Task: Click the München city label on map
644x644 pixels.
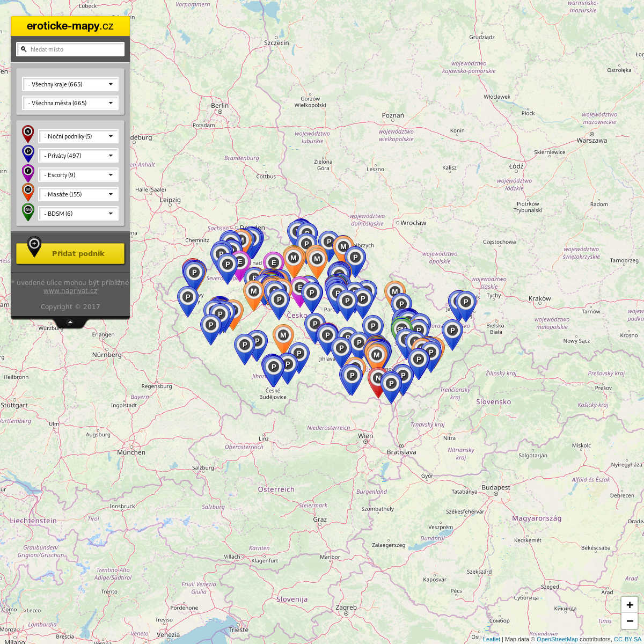Action: (x=131, y=452)
